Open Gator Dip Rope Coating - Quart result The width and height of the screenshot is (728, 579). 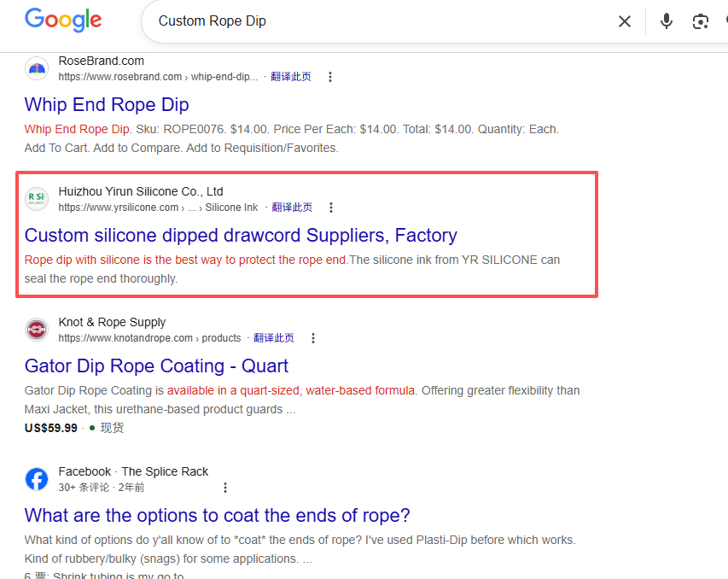(156, 366)
